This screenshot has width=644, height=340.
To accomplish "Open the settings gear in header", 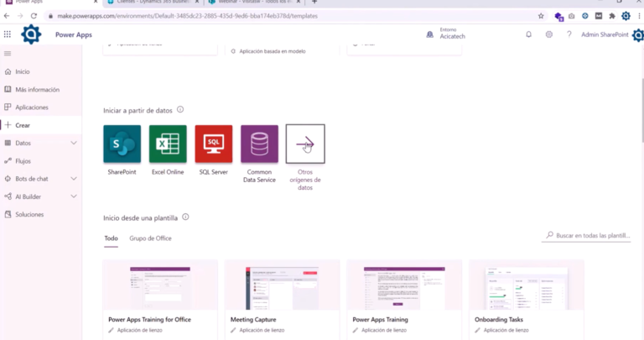I will 549,34.
